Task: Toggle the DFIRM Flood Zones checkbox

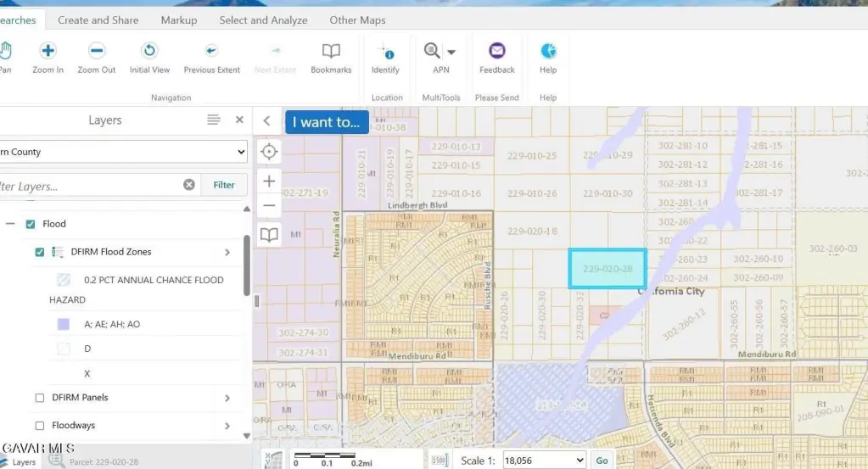Action: 40,252
